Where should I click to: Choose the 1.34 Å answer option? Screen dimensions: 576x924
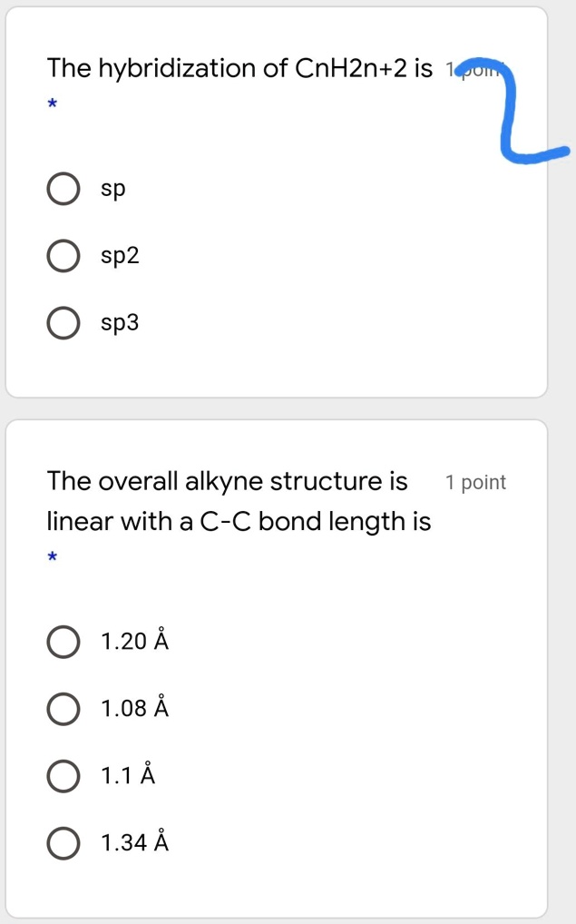tap(63, 842)
